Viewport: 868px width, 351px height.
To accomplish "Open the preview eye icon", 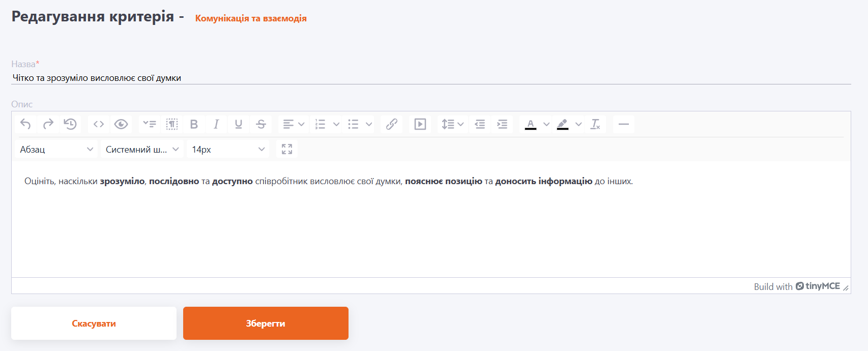I will pyautogui.click(x=121, y=124).
